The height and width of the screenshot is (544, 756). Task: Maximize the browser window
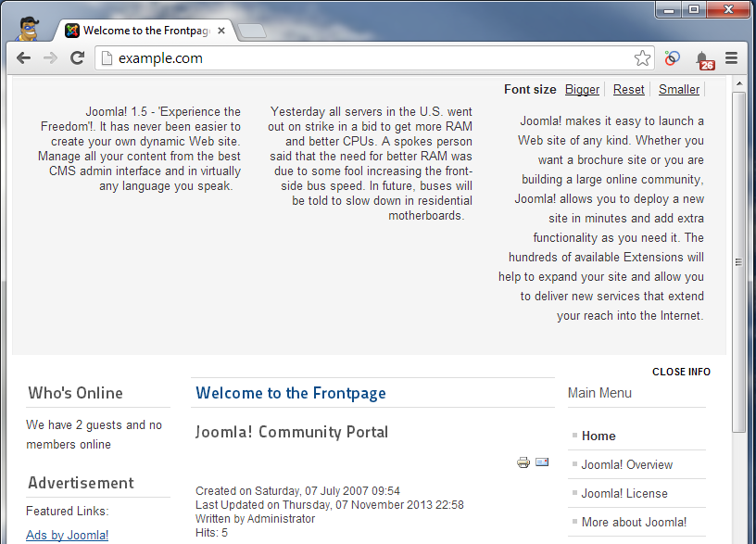point(694,9)
